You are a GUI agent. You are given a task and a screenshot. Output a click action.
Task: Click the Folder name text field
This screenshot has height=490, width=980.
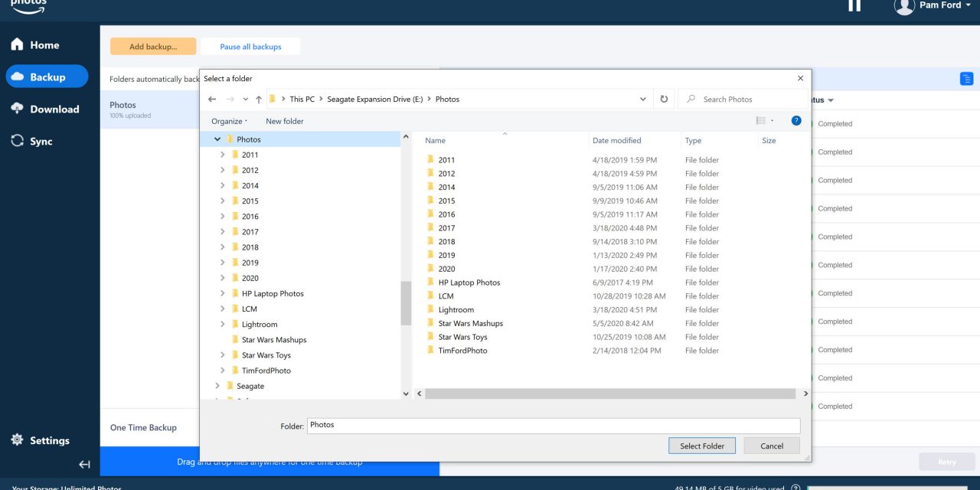[553, 426]
